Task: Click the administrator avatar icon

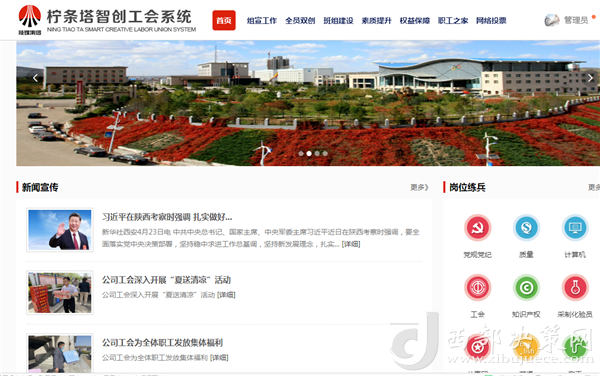Action: 552,20
